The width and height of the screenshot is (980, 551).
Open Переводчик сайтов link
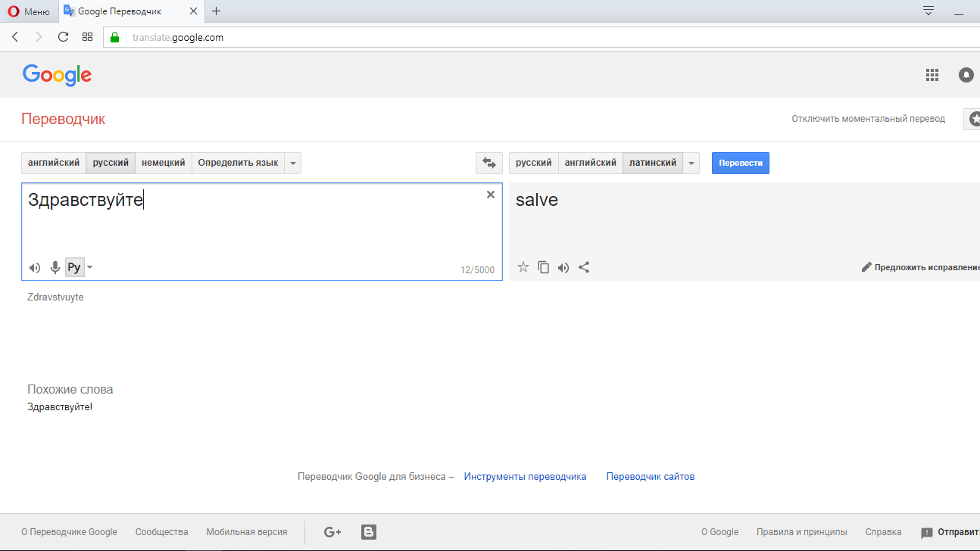pyautogui.click(x=651, y=477)
